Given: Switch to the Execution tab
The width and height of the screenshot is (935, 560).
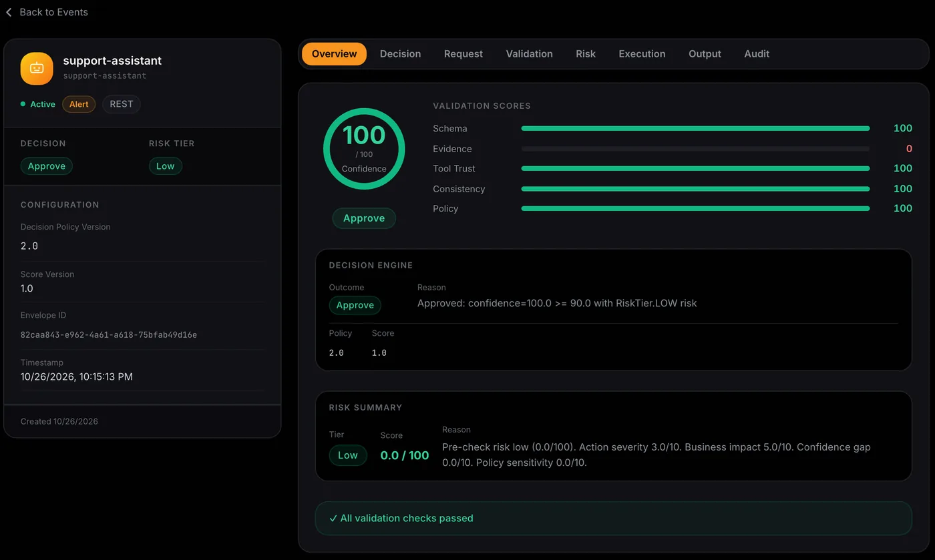Looking at the screenshot, I should pyautogui.click(x=642, y=54).
